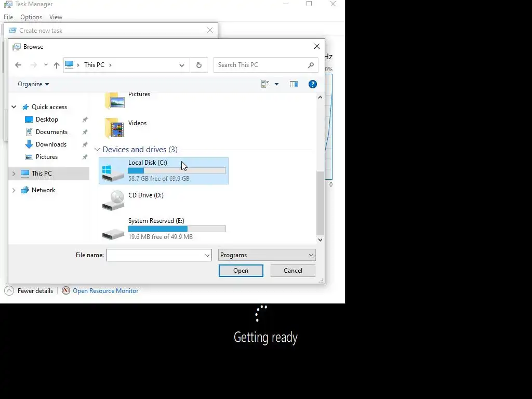The height and width of the screenshot is (399, 532).
Task: Click the Open button
Action: click(241, 271)
